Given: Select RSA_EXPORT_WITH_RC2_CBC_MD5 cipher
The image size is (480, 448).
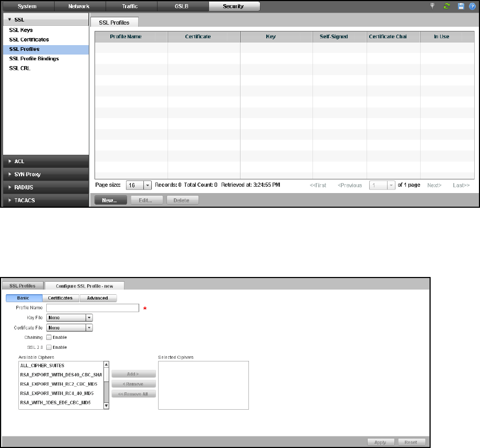Looking at the screenshot, I should point(61,384).
